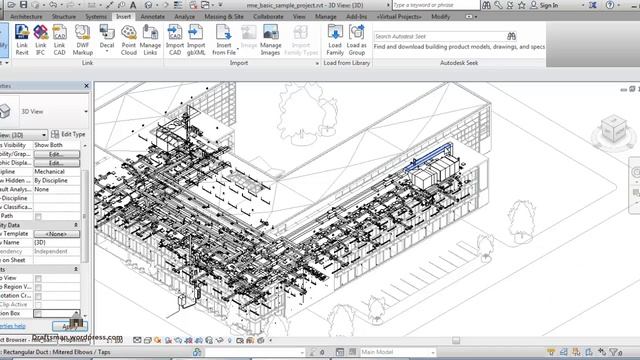Toggle Select Pinned Elements in the status bar
Screen dimensions: 640x360
[576, 352]
